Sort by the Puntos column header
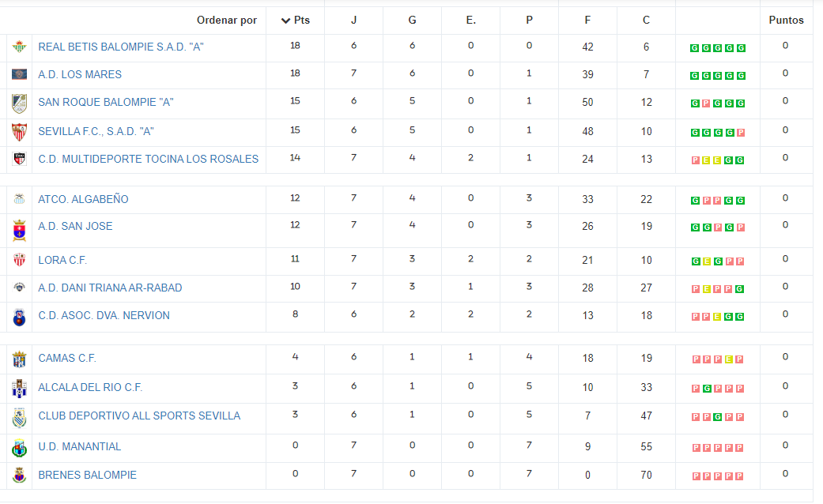The height and width of the screenshot is (504, 823). (x=786, y=20)
